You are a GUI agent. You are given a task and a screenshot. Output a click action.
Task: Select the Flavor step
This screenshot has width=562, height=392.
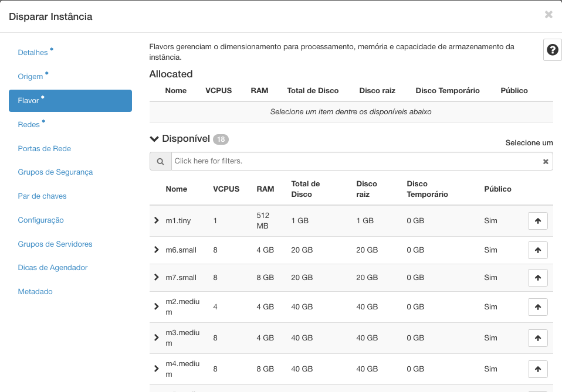(70, 101)
